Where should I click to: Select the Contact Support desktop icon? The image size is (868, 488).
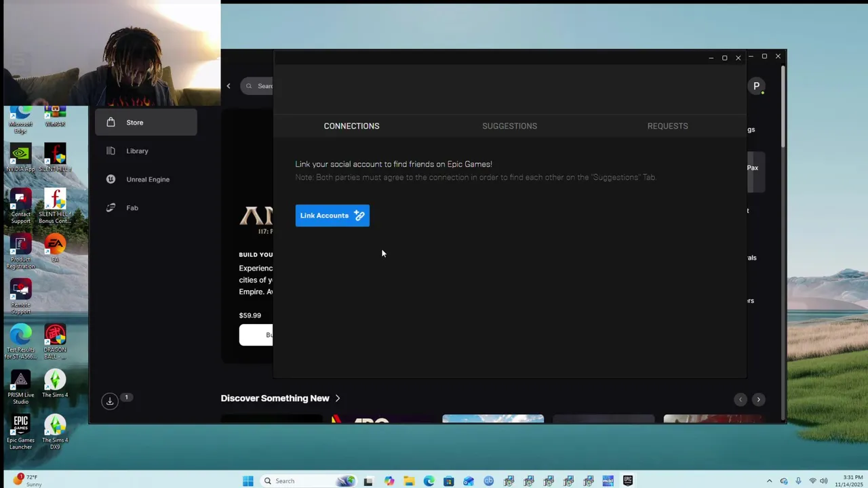pyautogui.click(x=20, y=206)
